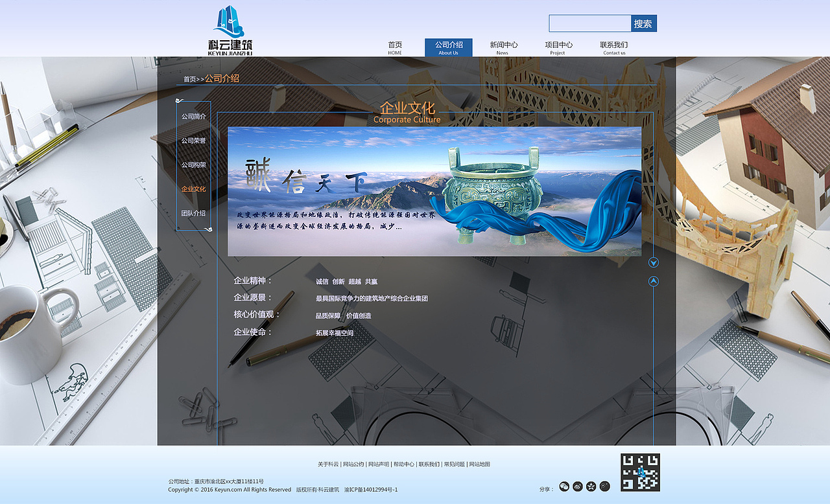Open the 联系我们 footer link
Viewport: 830px width, 504px height.
click(x=429, y=464)
